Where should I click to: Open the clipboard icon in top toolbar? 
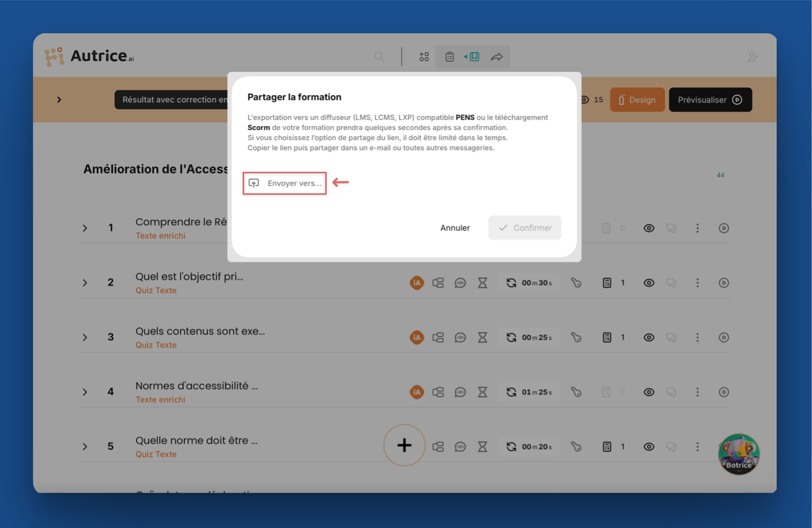click(x=450, y=57)
